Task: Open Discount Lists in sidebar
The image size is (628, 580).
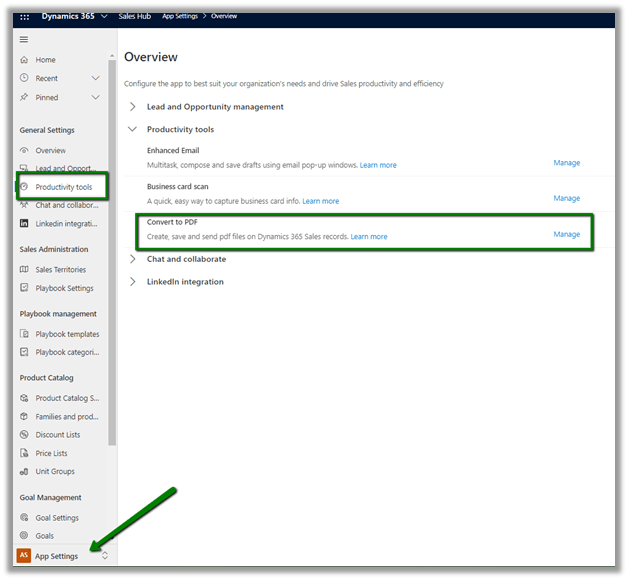Action: tap(58, 435)
